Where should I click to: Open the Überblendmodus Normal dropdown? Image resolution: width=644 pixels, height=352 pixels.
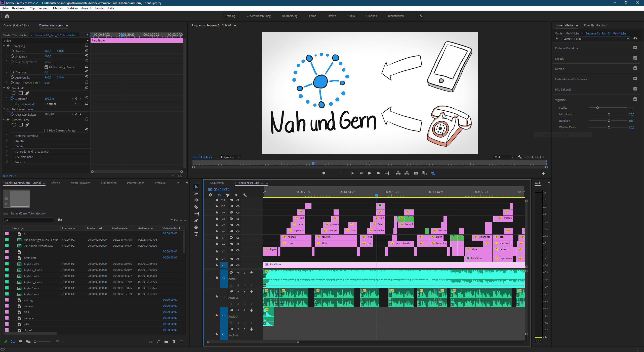pyautogui.click(x=62, y=104)
